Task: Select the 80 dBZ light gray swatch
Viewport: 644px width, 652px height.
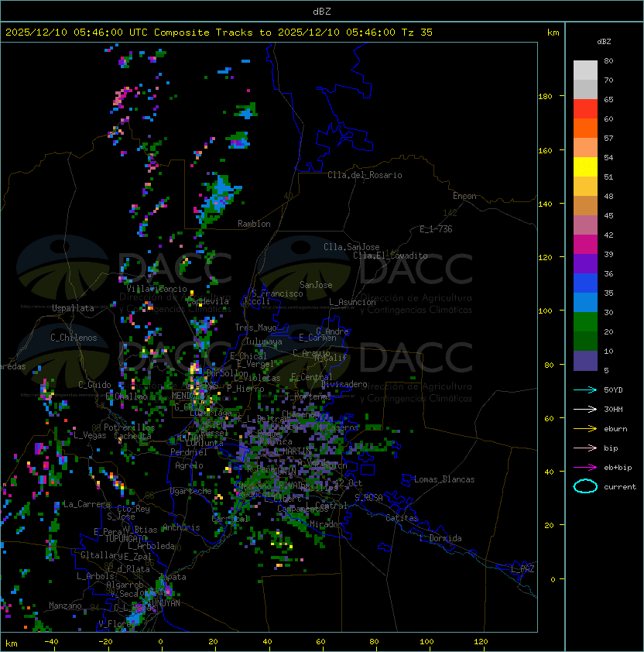Action: coord(585,70)
